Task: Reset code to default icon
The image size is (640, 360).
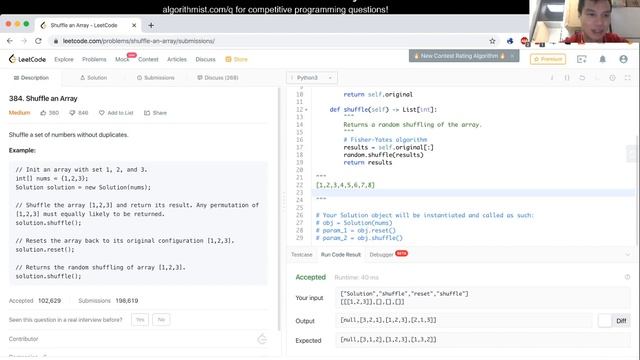Action: tap(582, 78)
